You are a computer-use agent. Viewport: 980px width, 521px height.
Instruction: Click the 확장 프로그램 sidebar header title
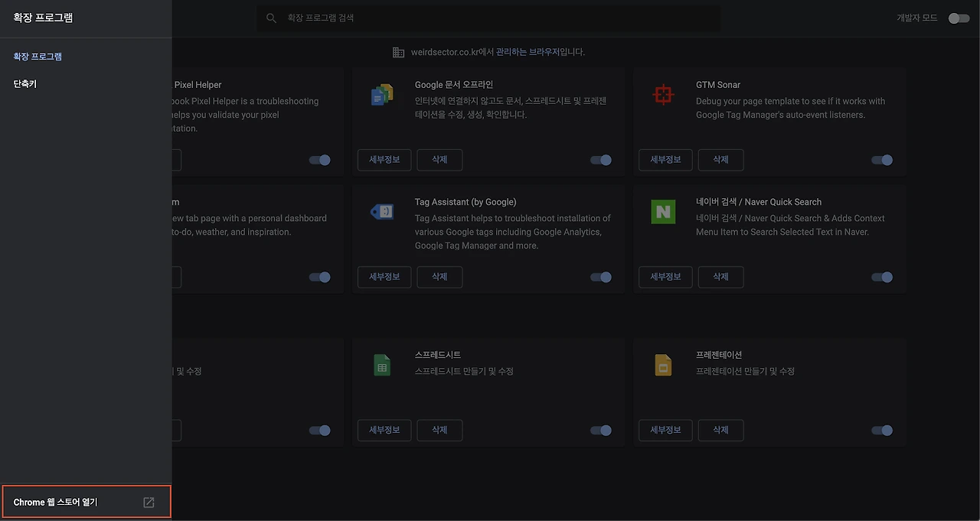point(43,18)
